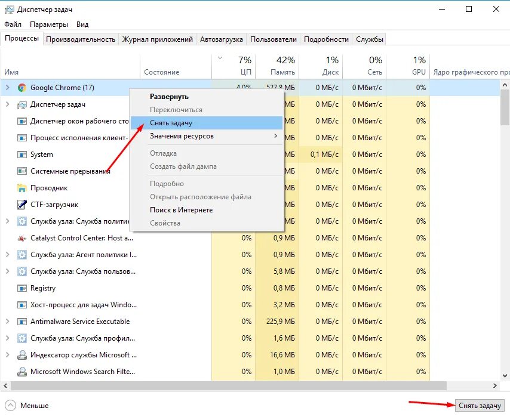Click the Снять задачу button at bottom
The width and height of the screenshot is (510, 420).
pos(480,405)
